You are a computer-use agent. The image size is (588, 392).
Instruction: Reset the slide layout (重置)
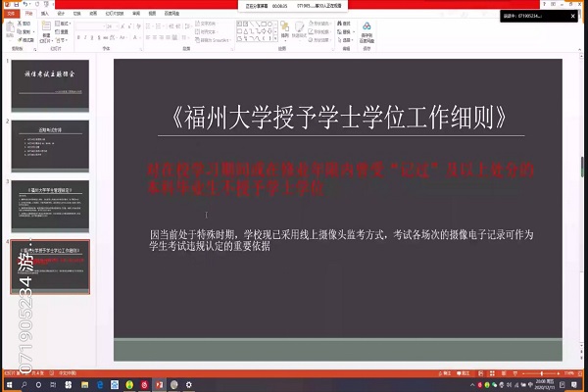click(62, 32)
